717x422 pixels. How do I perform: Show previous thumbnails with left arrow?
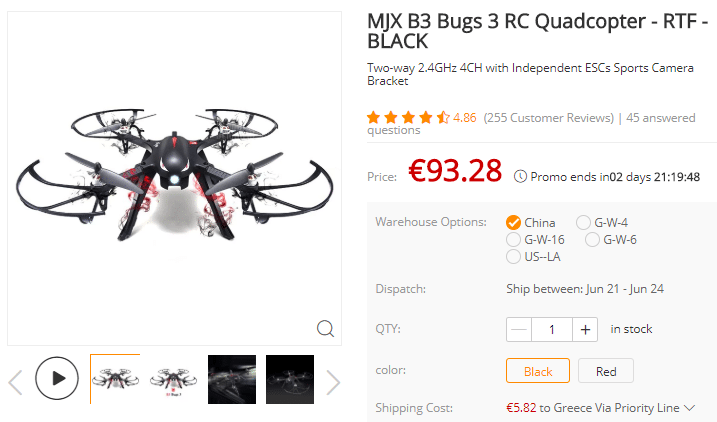16,382
